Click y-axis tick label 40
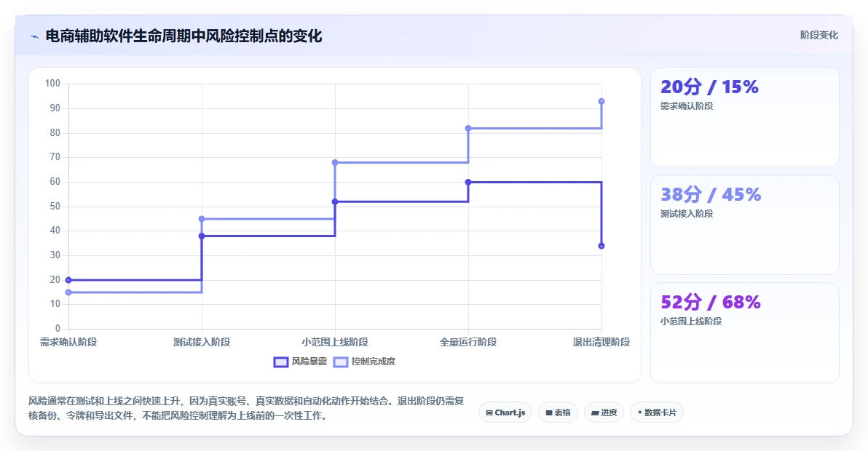 (x=55, y=231)
